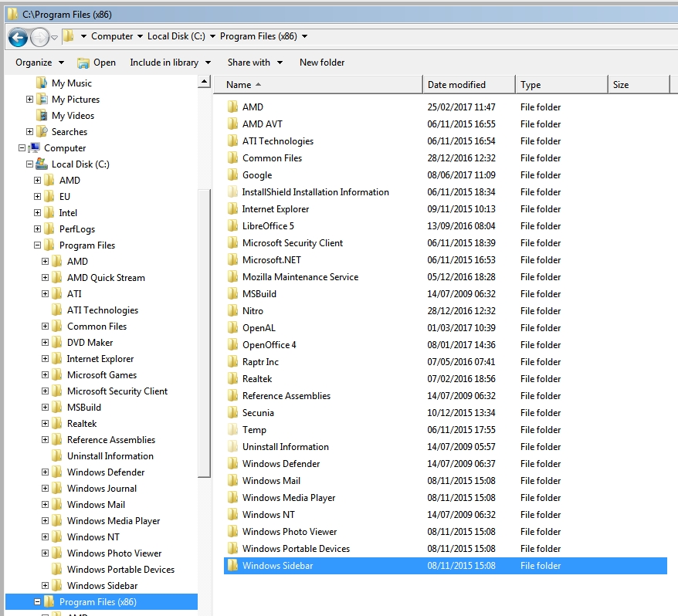Click navigation pane scroll up arrow
678x616 pixels.
(204, 81)
